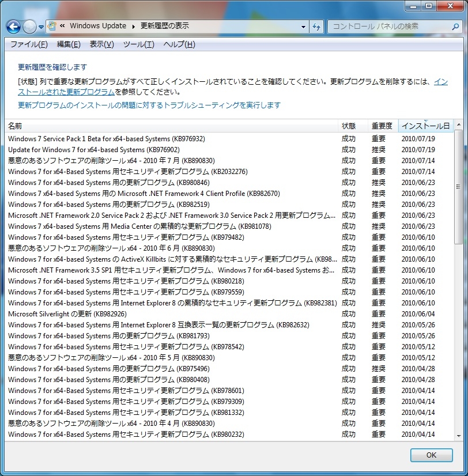Select the KB982519 update row
This screenshot has height=476, width=468.
229,205
